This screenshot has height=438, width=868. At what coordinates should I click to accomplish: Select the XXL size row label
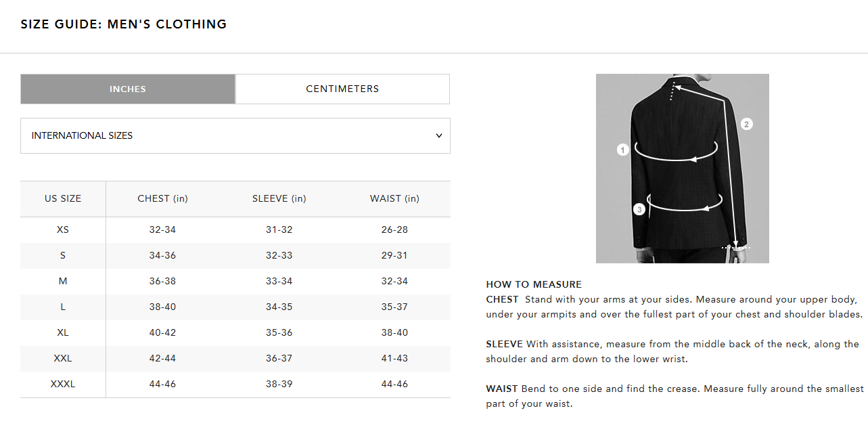click(x=63, y=359)
